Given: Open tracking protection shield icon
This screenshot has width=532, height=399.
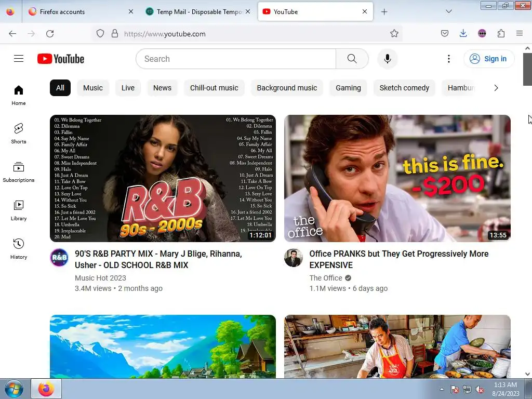Looking at the screenshot, I should [100, 33].
